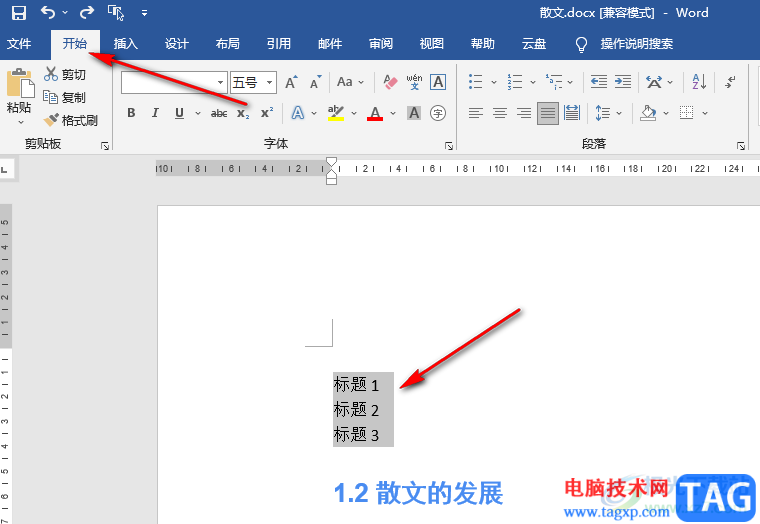The image size is (760, 524).
Task: Undo the last action
Action: (48, 12)
